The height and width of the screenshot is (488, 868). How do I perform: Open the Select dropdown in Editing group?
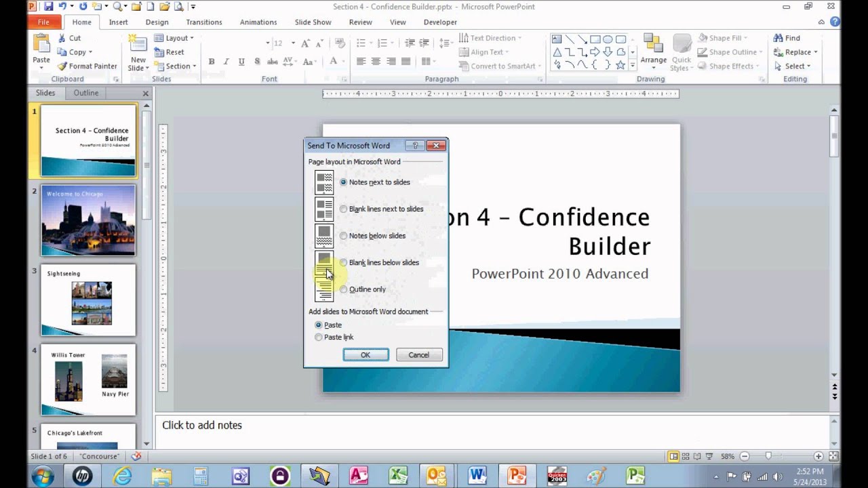click(x=792, y=66)
